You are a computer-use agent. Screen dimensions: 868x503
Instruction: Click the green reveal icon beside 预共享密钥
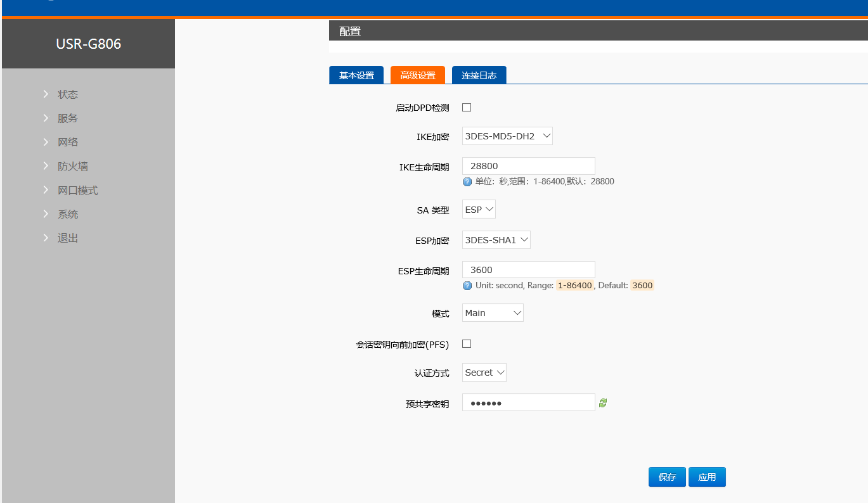[x=603, y=403]
